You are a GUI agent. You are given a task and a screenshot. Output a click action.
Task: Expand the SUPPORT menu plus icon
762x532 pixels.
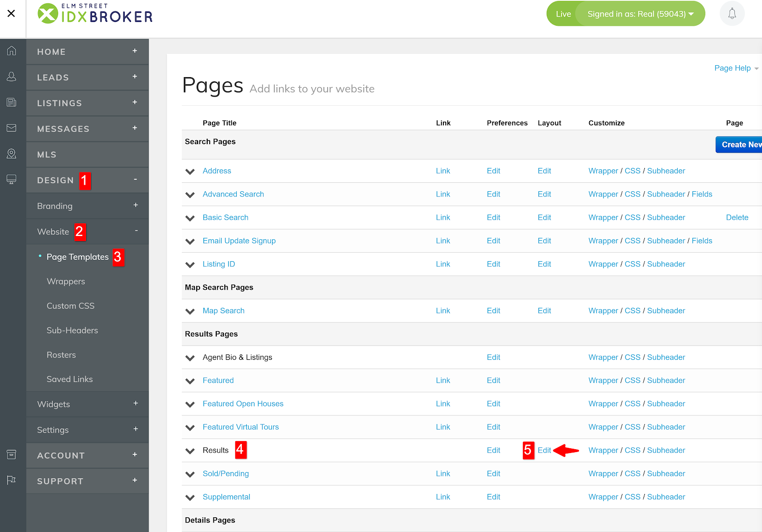(135, 481)
